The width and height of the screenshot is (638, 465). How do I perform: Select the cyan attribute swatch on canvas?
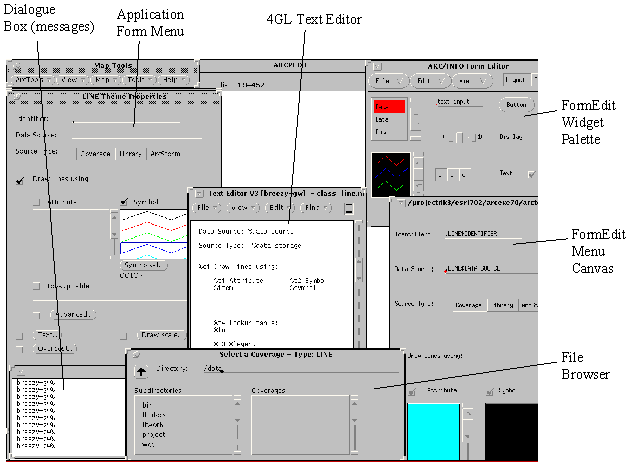pos(433,432)
